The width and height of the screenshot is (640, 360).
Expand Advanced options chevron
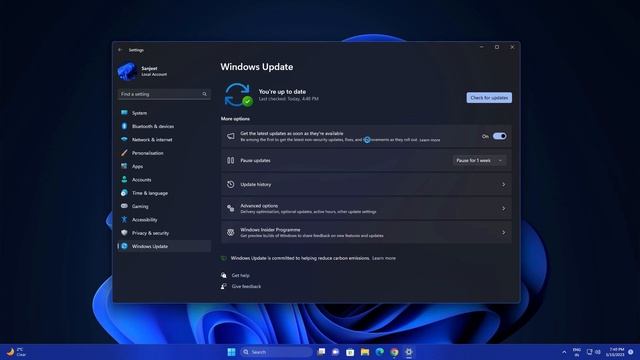point(504,209)
